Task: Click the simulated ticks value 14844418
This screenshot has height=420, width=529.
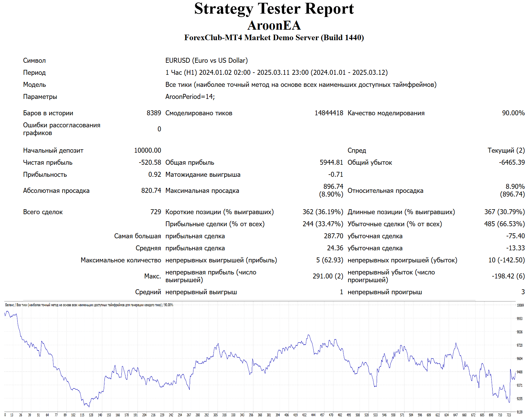Action: (x=328, y=113)
